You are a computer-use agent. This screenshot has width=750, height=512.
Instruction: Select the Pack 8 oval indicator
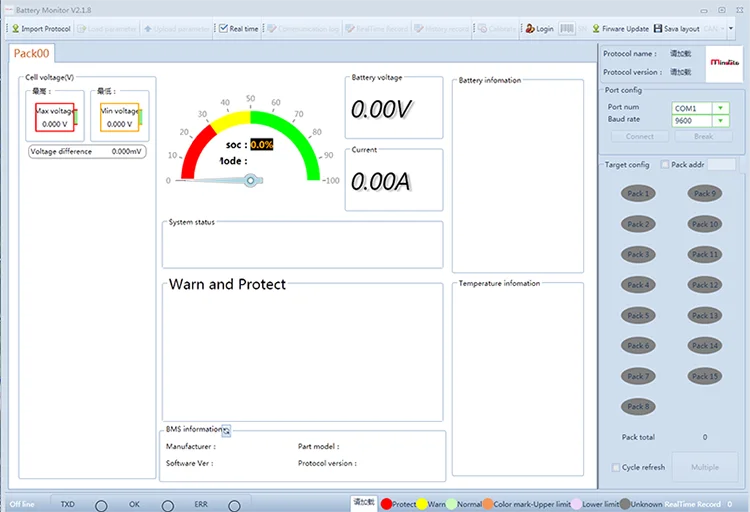pos(637,407)
